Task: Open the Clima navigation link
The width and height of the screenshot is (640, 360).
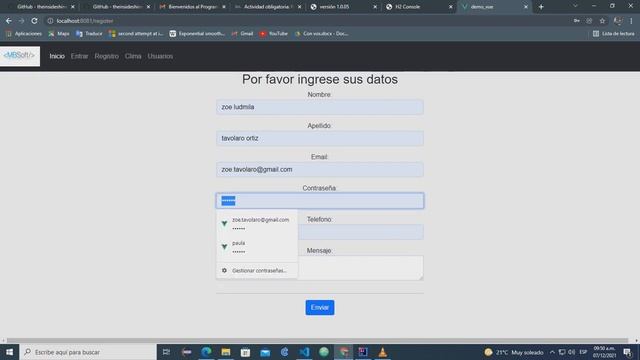Action: pos(133,56)
